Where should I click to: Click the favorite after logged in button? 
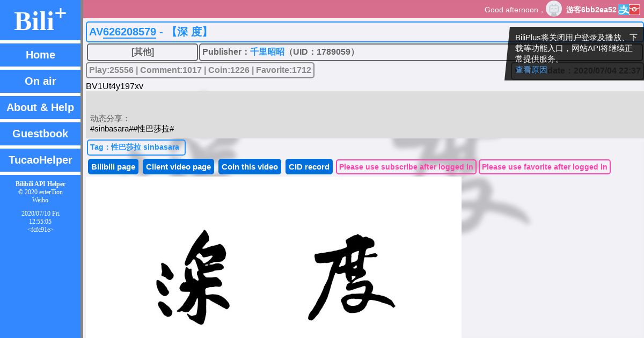point(545,167)
